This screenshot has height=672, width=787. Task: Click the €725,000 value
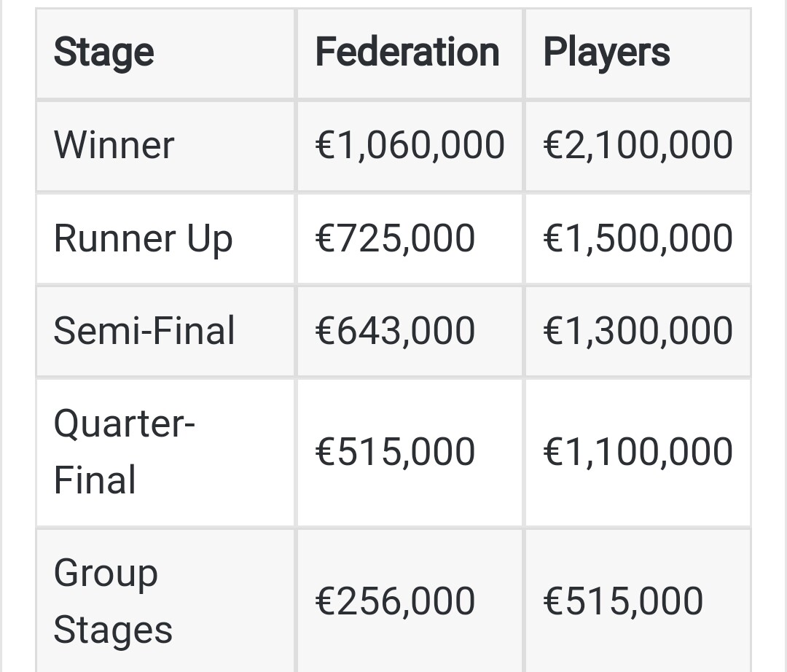[395, 239]
